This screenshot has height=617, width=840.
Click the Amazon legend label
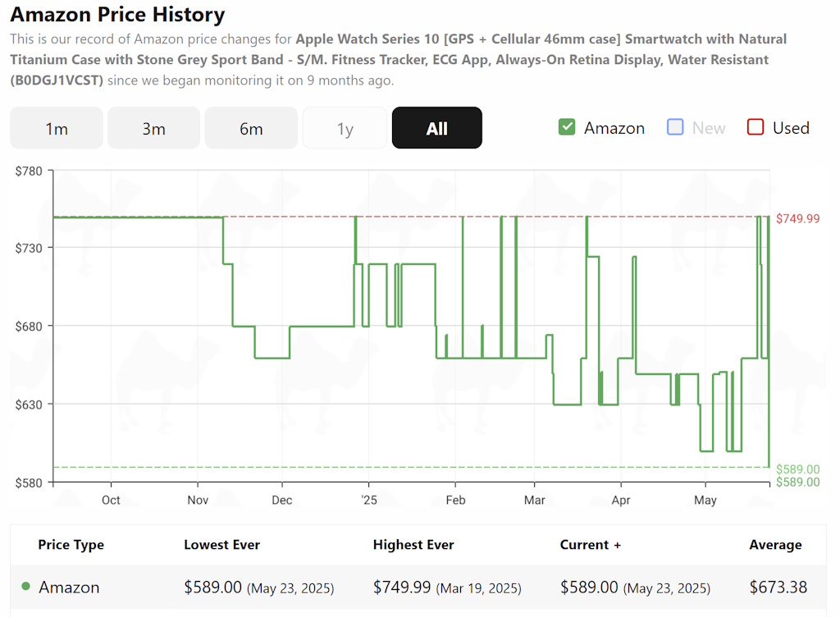[614, 128]
